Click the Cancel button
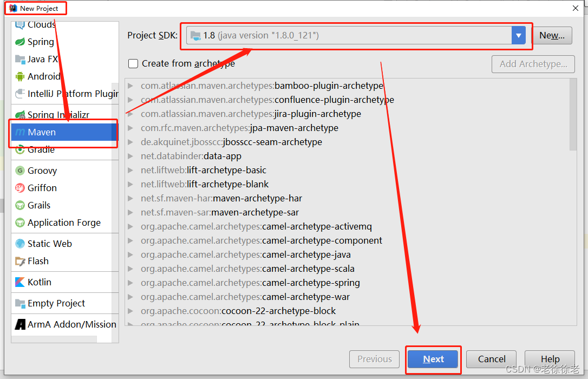Image resolution: width=588 pixels, height=379 pixels. [491, 359]
